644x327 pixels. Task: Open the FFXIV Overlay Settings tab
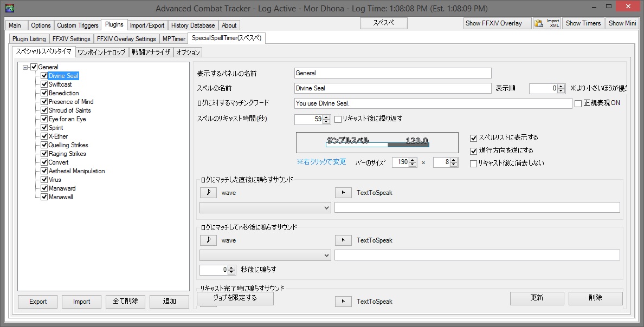pyautogui.click(x=126, y=39)
